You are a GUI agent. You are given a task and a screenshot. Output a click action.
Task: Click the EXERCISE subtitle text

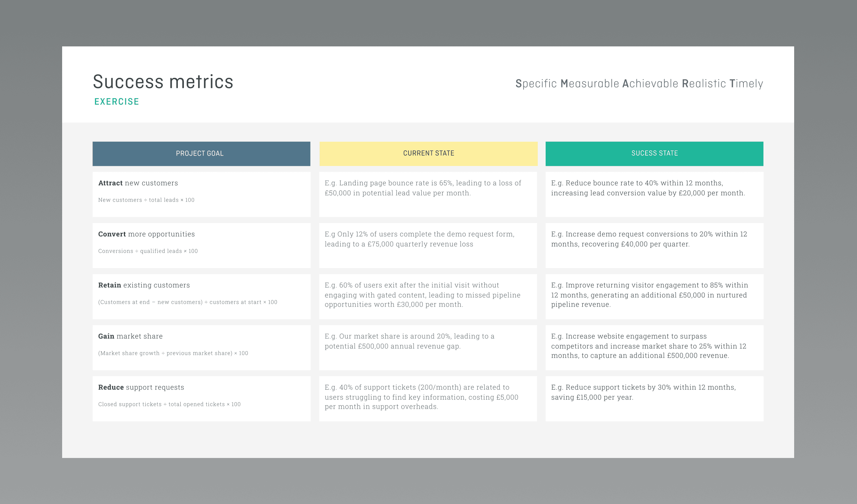[116, 102]
